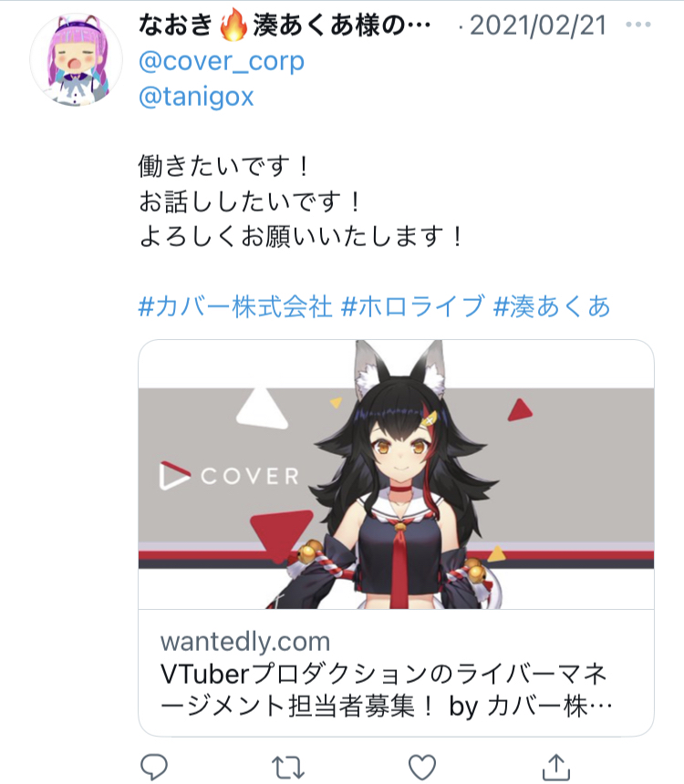Click the 働きたいです tweet body text
Image resolution: width=684 pixels, height=784 pixels.
point(224,166)
